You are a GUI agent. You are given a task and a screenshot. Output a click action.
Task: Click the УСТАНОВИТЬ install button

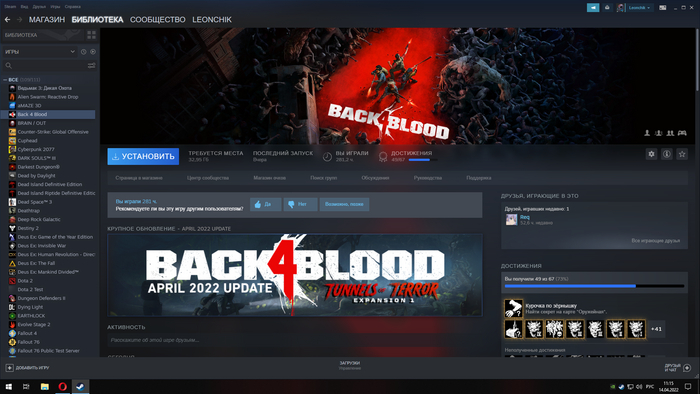(143, 157)
